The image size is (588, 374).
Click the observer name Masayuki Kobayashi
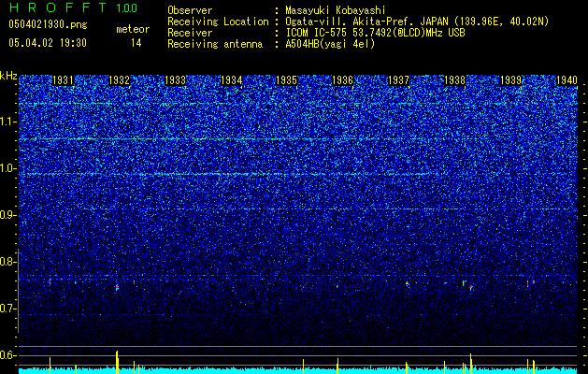click(336, 10)
